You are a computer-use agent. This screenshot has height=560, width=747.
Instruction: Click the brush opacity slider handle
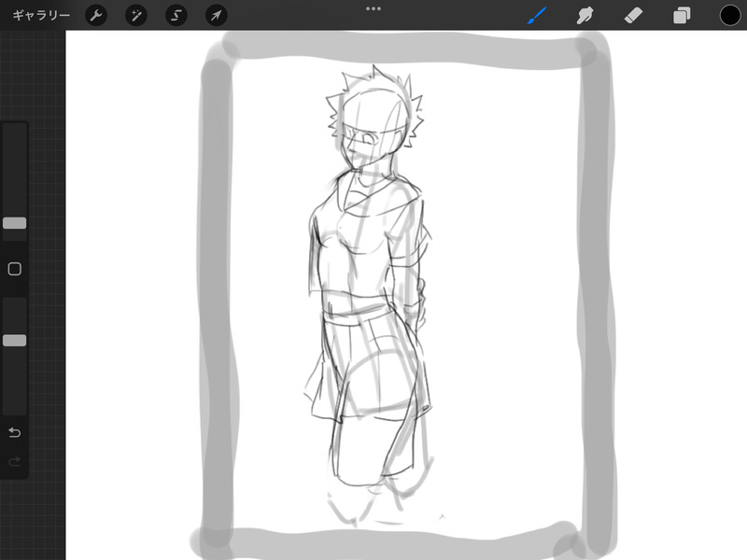click(x=15, y=340)
